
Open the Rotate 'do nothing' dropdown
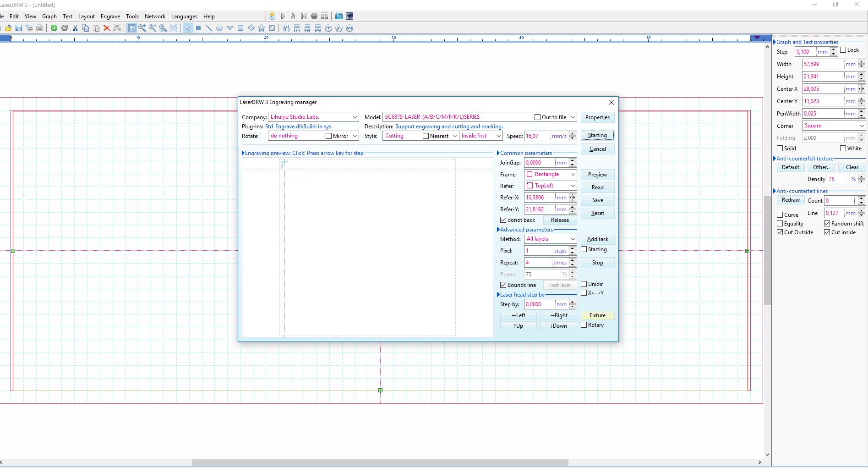355,136
